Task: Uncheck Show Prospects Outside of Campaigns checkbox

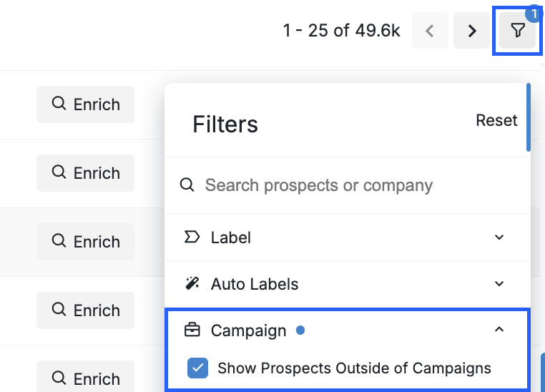Action: tap(197, 368)
